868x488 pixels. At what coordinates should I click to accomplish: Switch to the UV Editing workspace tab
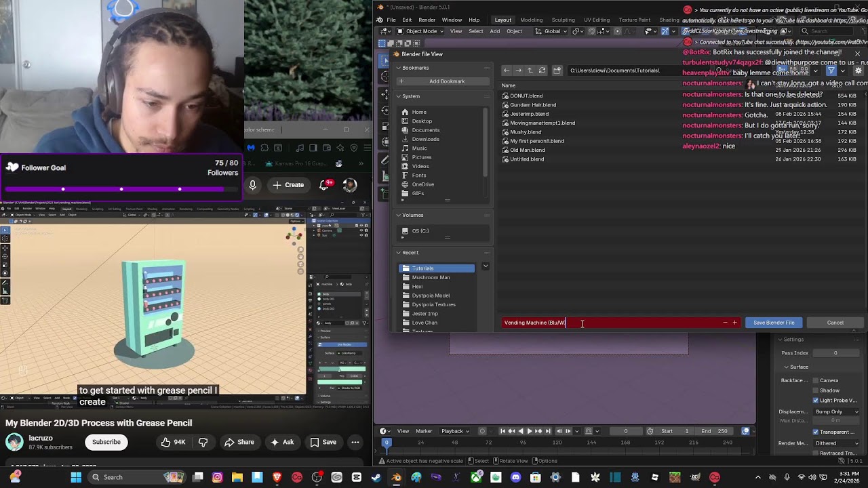point(597,20)
